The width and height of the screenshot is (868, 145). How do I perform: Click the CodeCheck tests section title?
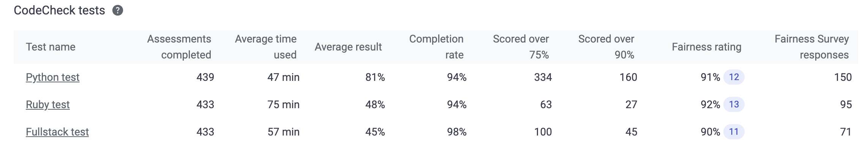[x=59, y=11]
